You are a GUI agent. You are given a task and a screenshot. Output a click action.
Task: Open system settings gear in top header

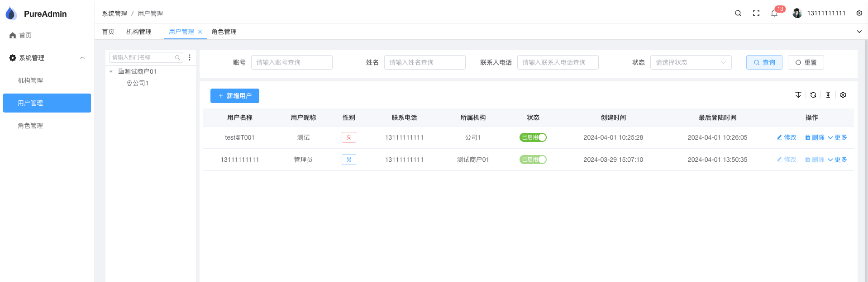859,13
